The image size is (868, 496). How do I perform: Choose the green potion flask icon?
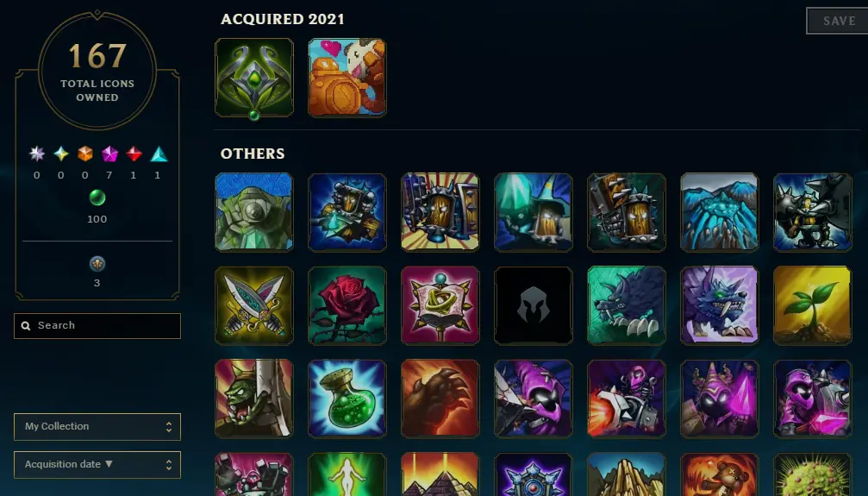click(x=347, y=399)
